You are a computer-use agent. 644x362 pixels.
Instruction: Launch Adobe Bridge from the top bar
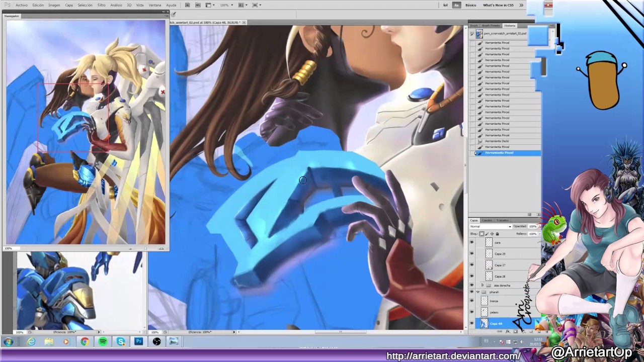click(187, 5)
